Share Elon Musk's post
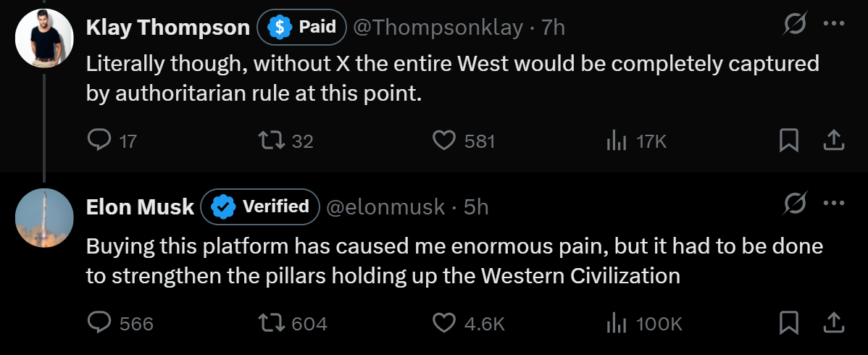Image resolution: width=868 pixels, height=355 pixels. pyautogui.click(x=833, y=322)
